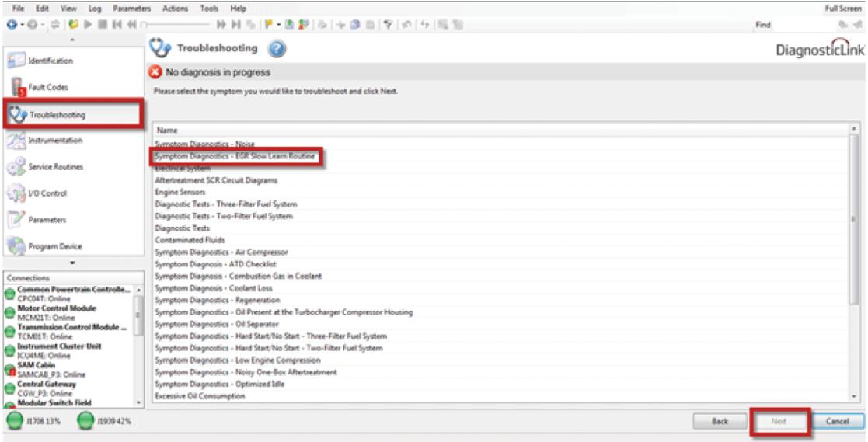
Task: Open the View menu
Action: point(68,9)
